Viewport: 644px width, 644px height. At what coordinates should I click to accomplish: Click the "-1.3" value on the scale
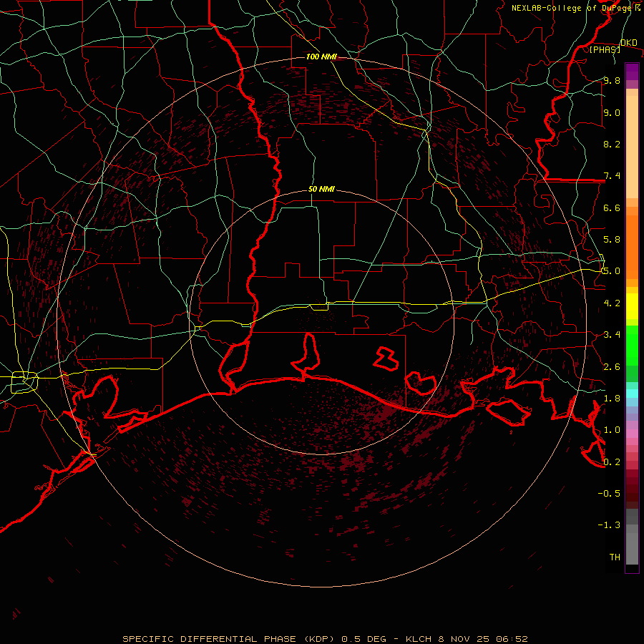609,525
